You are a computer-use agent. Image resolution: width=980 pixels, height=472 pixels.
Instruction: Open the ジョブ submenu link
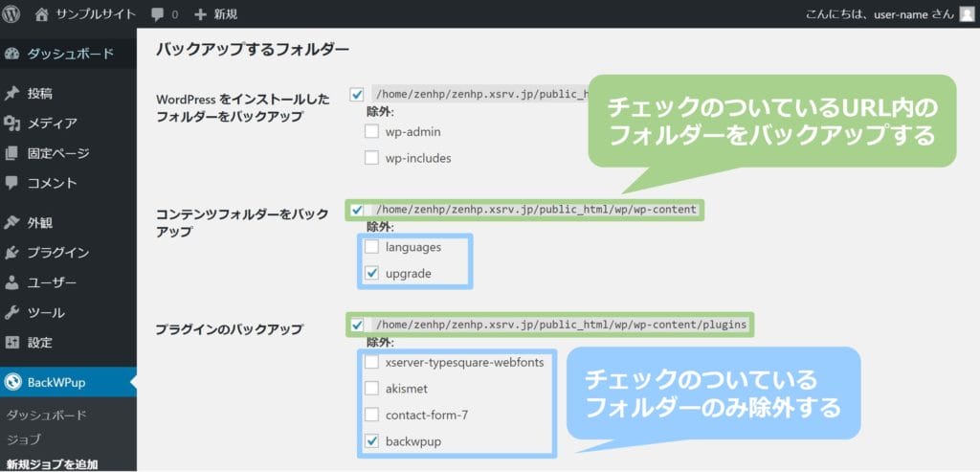click(x=24, y=439)
